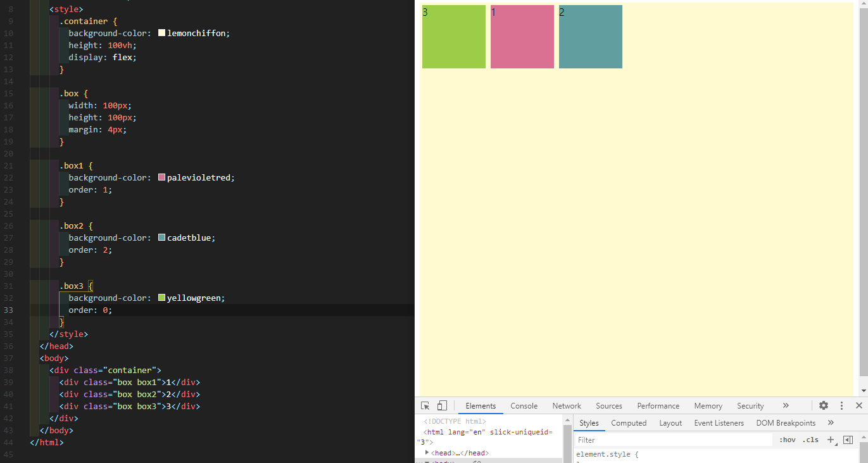Click the palevioletred color swatch in editor
The width and height of the screenshot is (868, 463).
[161, 178]
